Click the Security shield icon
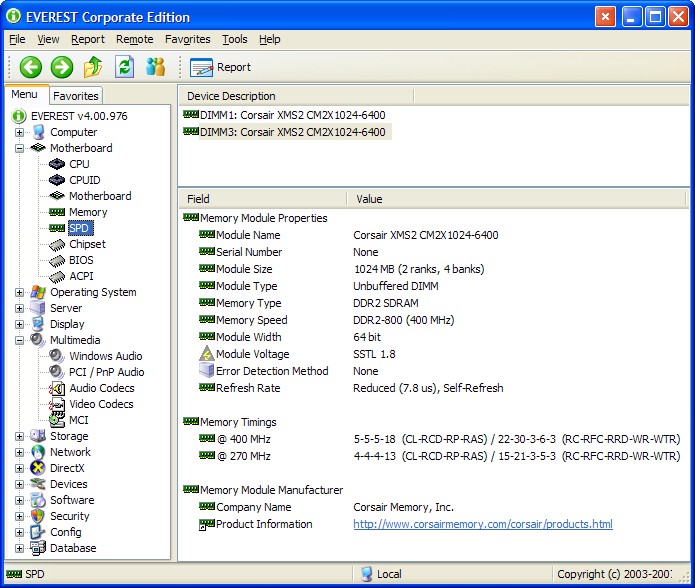This screenshot has width=695, height=588. pos(38,516)
